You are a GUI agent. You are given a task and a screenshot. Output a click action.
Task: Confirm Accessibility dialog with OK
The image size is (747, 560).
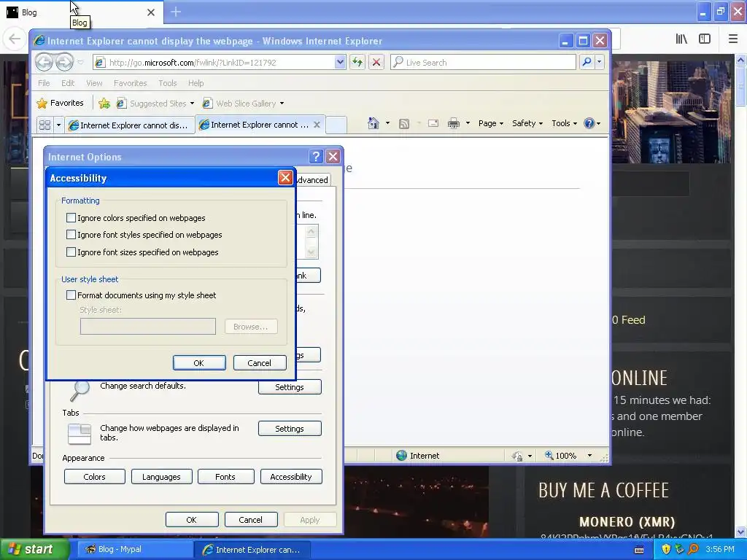[x=199, y=363]
